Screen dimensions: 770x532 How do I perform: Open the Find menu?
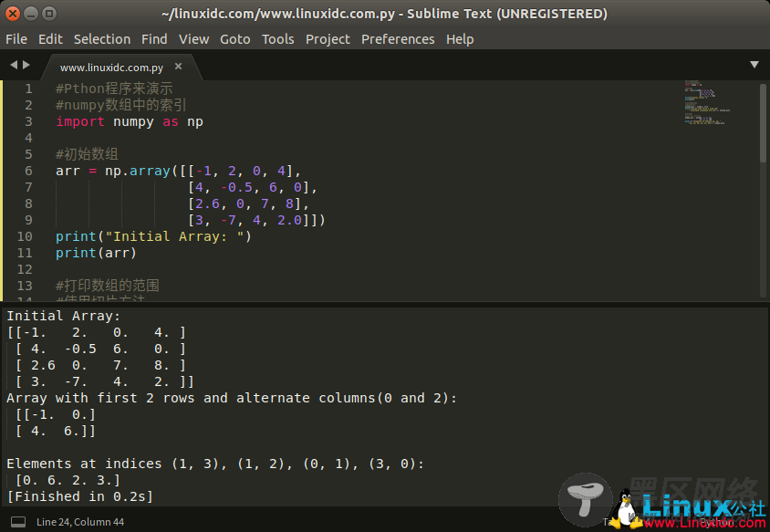pos(154,39)
